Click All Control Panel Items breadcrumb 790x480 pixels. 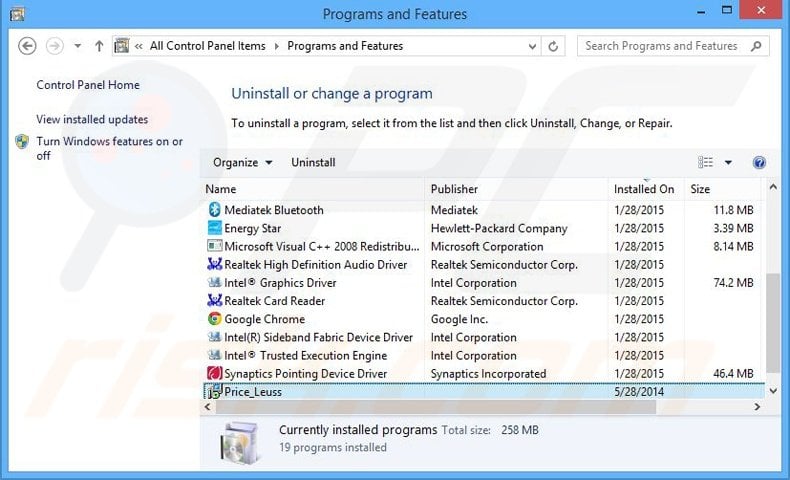coord(208,46)
